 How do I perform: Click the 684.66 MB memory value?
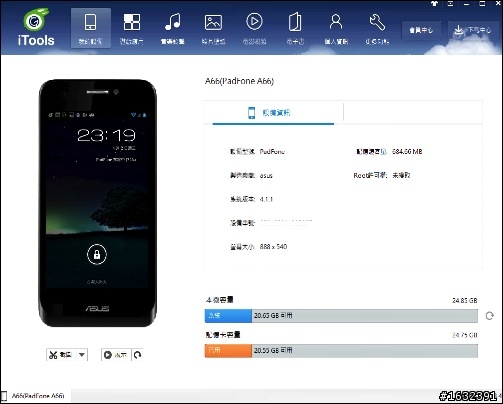click(407, 151)
